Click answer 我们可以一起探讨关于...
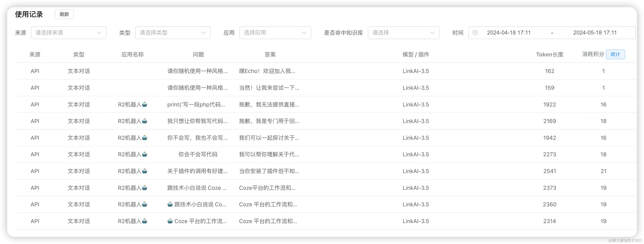 click(x=269, y=138)
